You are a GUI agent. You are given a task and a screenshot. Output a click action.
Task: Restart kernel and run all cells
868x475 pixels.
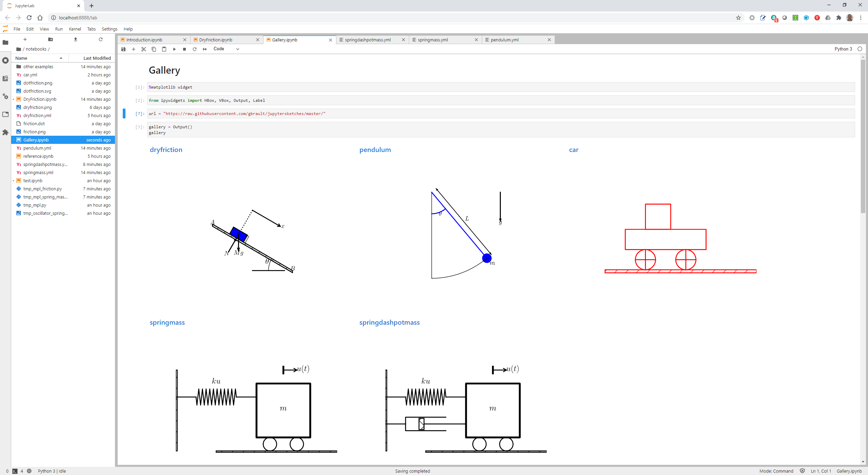(205, 49)
